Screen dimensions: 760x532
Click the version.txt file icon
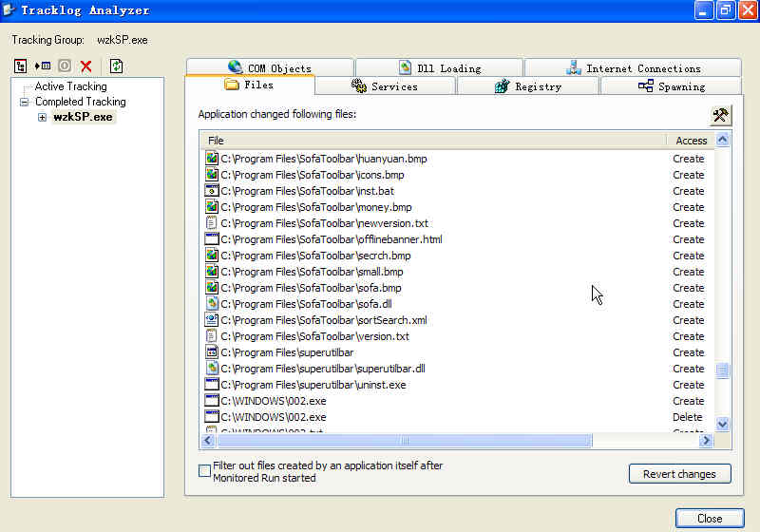[x=212, y=336]
